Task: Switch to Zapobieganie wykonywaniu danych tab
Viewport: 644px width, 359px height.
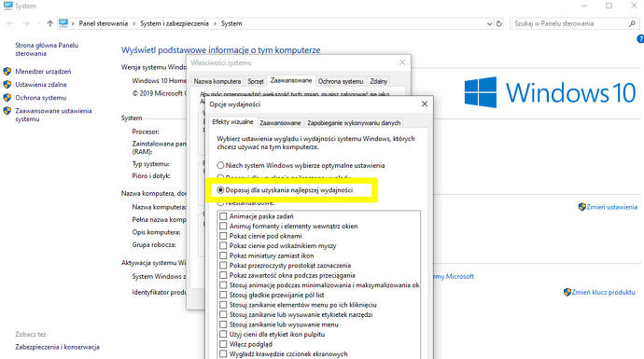Action: point(354,123)
